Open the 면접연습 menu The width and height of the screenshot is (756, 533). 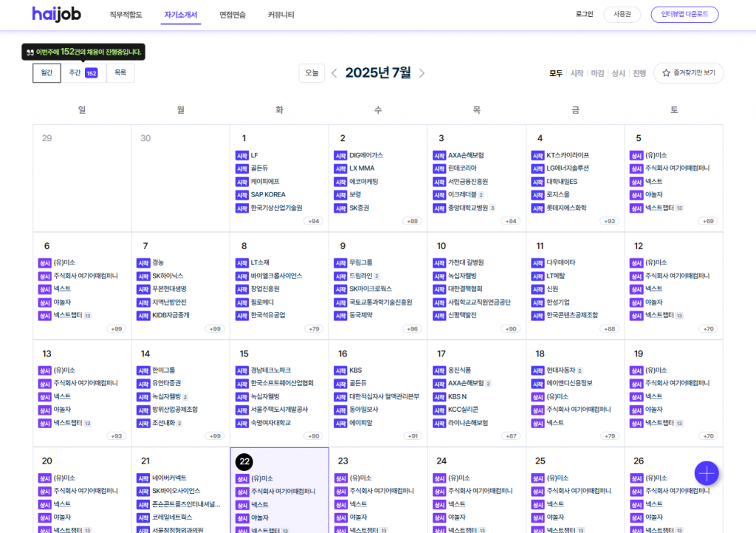pyautogui.click(x=233, y=15)
